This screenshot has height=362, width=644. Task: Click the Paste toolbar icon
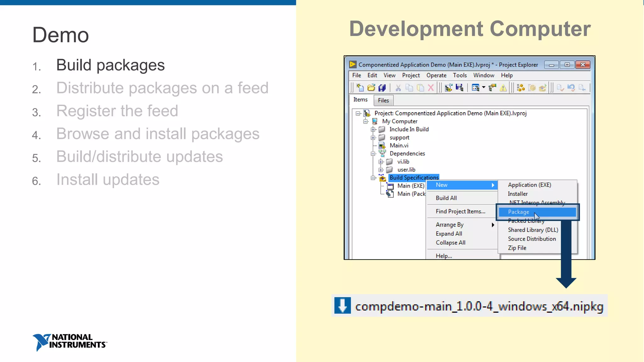click(420, 88)
